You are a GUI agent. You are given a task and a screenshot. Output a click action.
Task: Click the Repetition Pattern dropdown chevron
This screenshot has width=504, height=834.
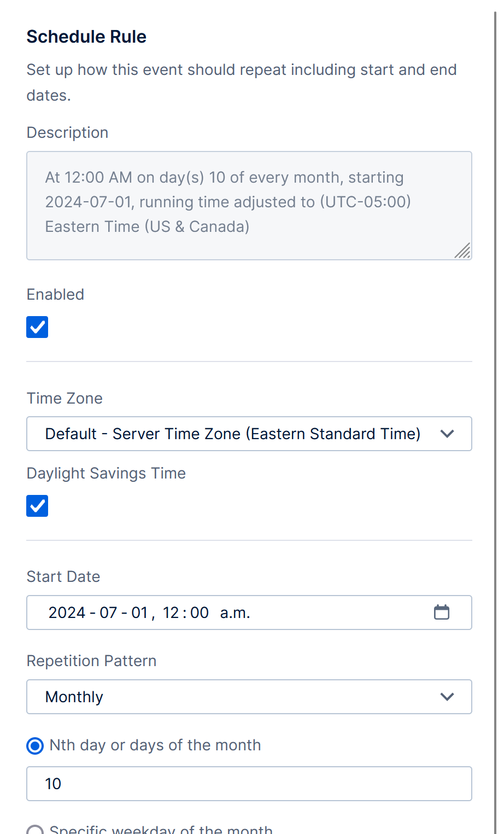point(447,697)
